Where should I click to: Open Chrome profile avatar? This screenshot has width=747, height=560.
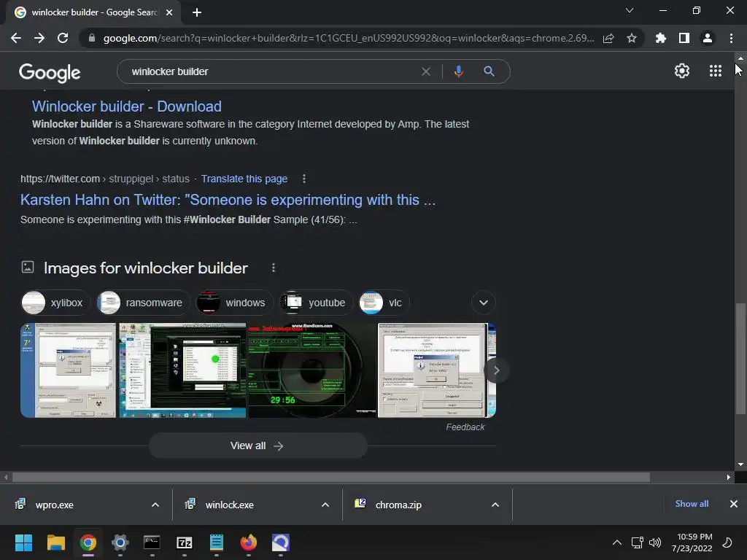708,38
